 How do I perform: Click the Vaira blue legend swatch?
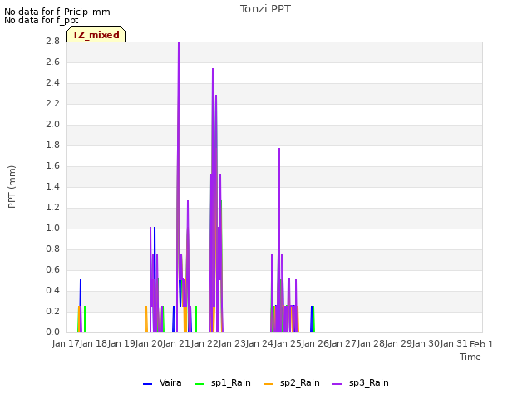coord(148,384)
